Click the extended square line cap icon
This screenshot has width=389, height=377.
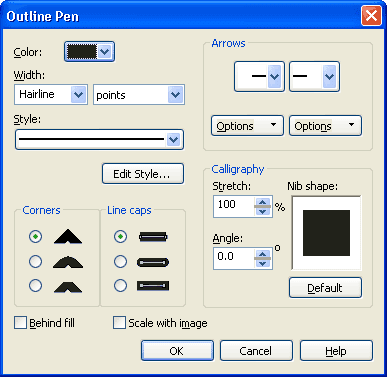tap(153, 286)
